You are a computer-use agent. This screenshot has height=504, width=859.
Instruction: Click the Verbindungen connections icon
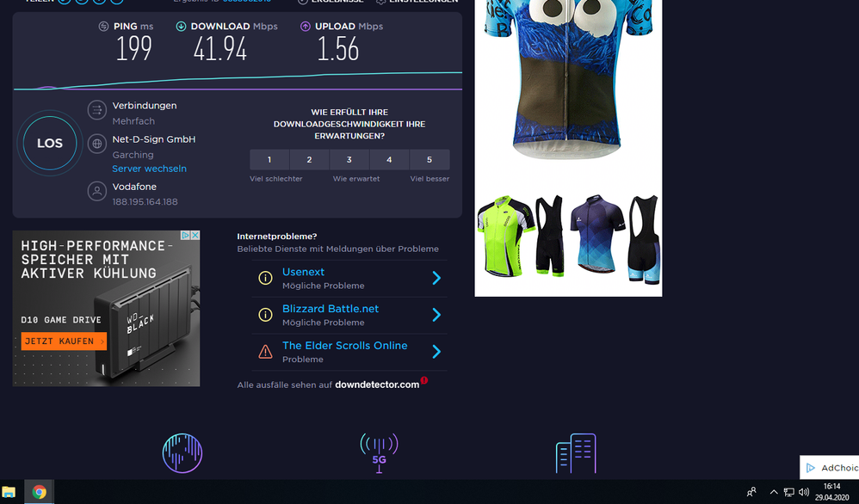pyautogui.click(x=97, y=110)
